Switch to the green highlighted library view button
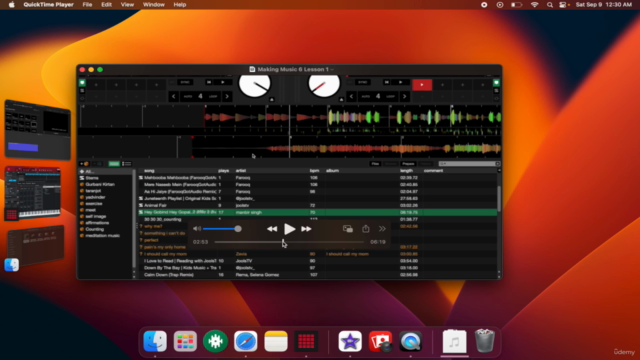Image resolution: width=640 pixels, height=360 pixels. coord(114,164)
